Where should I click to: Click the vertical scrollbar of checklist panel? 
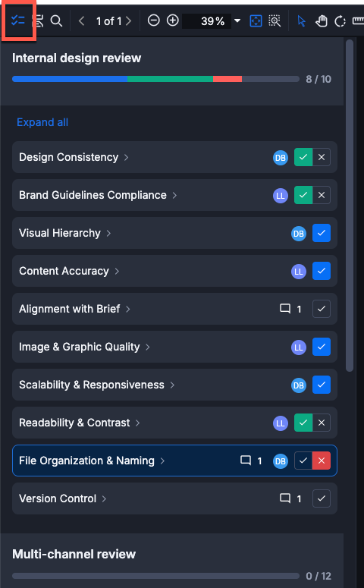(x=350, y=206)
